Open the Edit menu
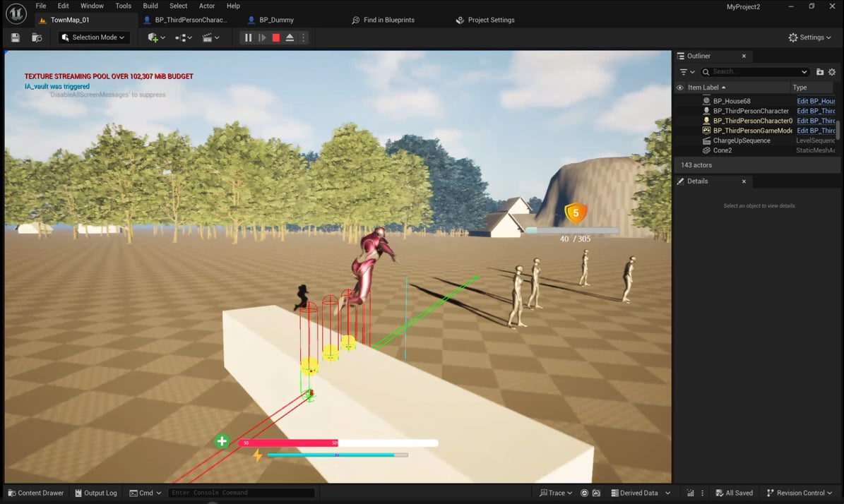The height and width of the screenshot is (504, 844). [x=63, y=6]
